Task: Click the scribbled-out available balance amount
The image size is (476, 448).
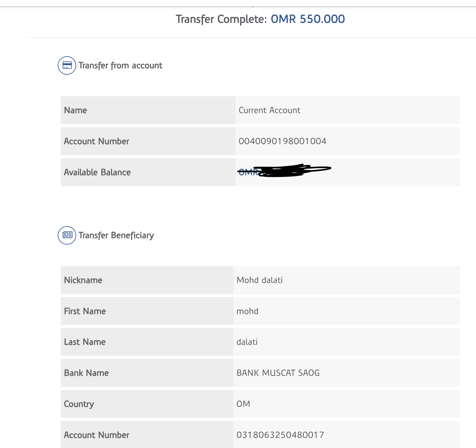Action: 284,171
